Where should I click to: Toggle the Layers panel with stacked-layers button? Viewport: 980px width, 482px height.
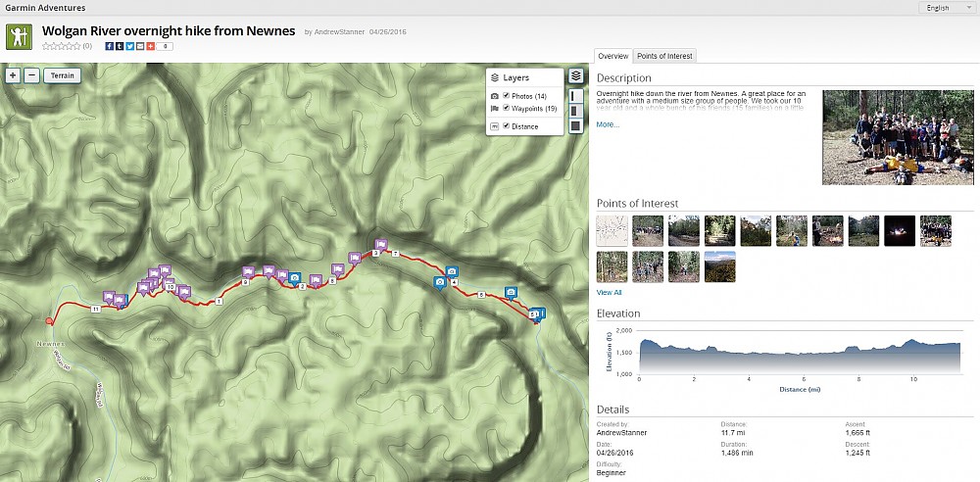576,76
